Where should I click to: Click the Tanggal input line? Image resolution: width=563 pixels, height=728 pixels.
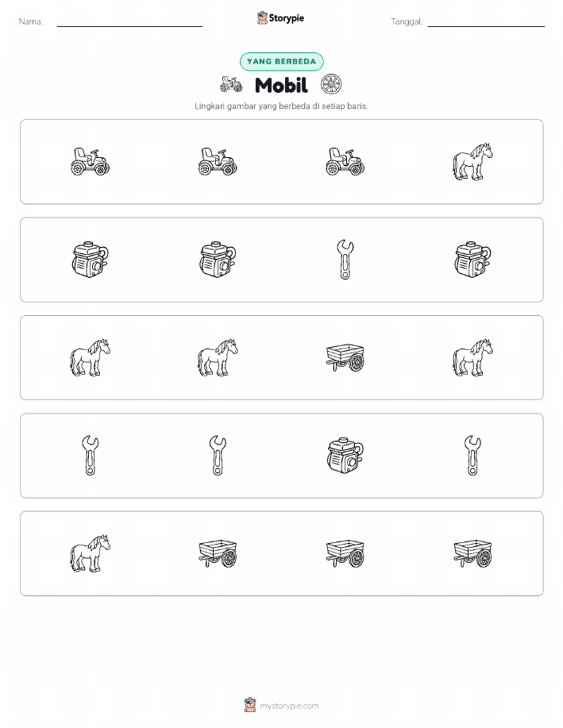point(486,25)
